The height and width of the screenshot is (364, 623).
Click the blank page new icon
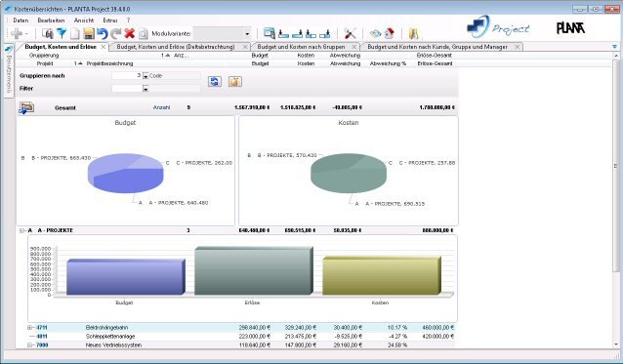75,34
